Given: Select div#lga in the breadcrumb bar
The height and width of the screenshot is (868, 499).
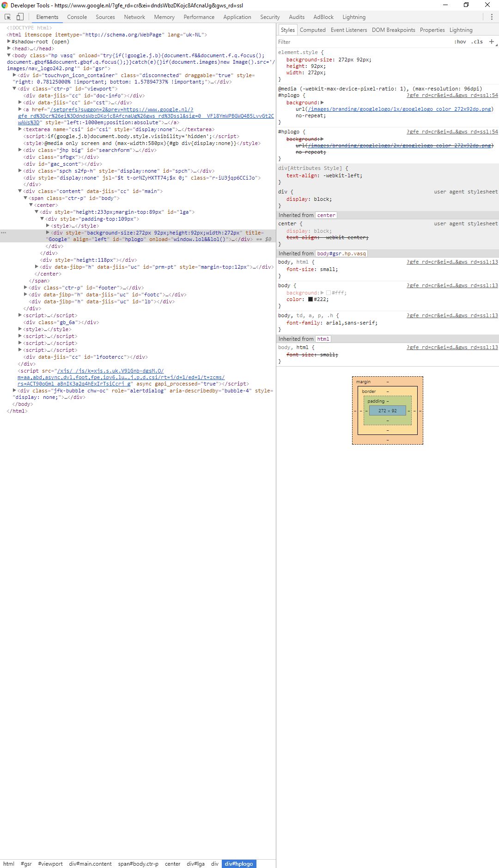Looking at the screenshot, I should [x=195, y=864].
